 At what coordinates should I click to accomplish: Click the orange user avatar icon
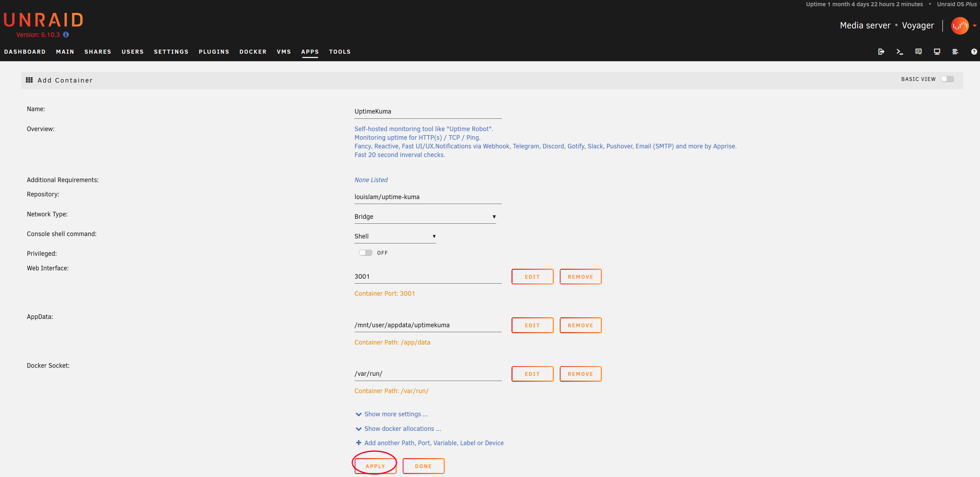click(960, 26)
